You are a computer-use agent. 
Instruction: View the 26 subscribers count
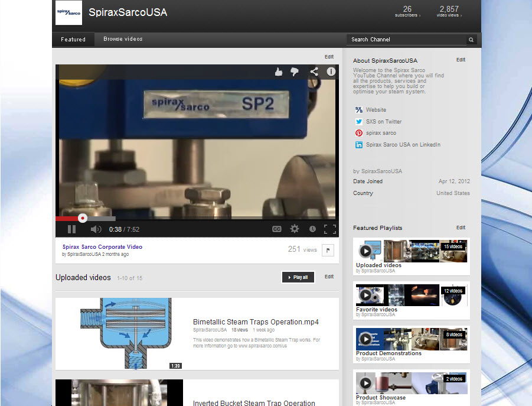407,11
